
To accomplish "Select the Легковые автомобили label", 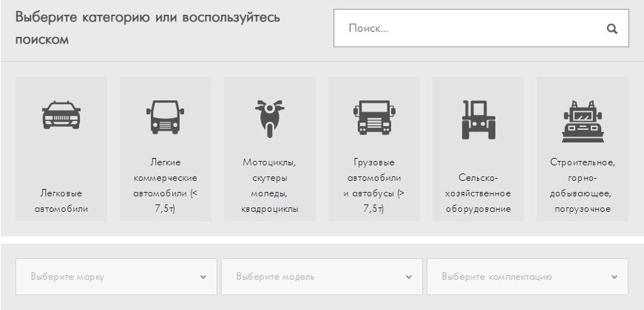I will click(x=61, y=201).
